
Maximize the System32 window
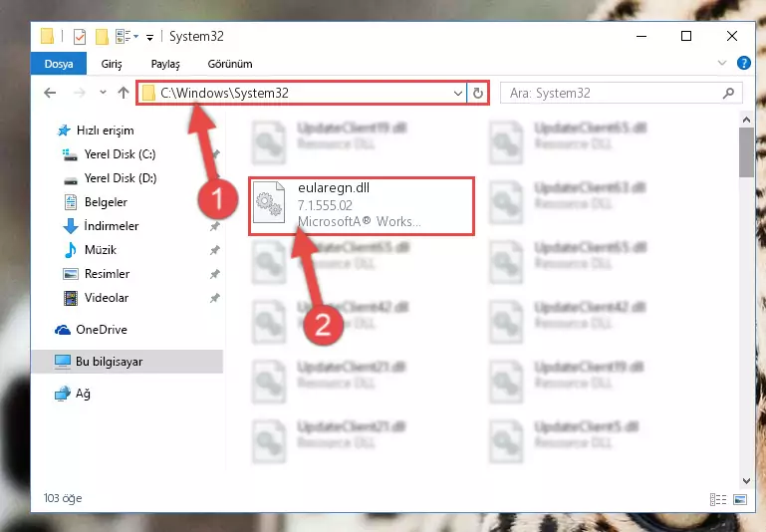(x=686, y=36)
